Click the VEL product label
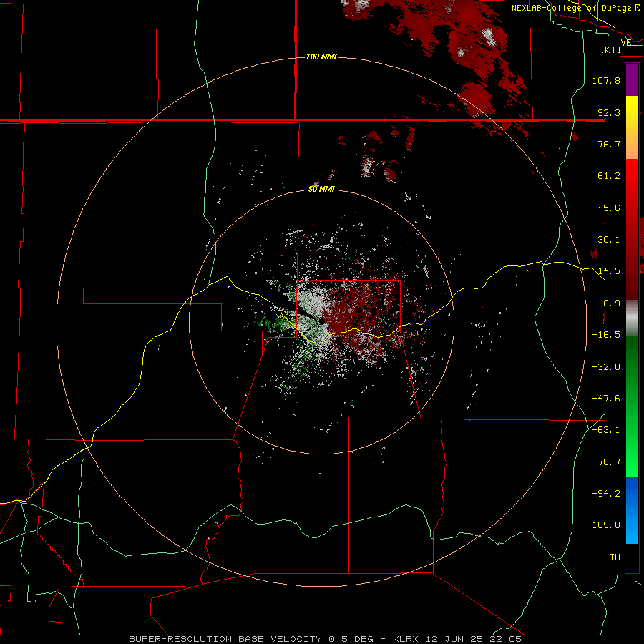This screenshot has width=644, height=644. click(x=628, y=42)
